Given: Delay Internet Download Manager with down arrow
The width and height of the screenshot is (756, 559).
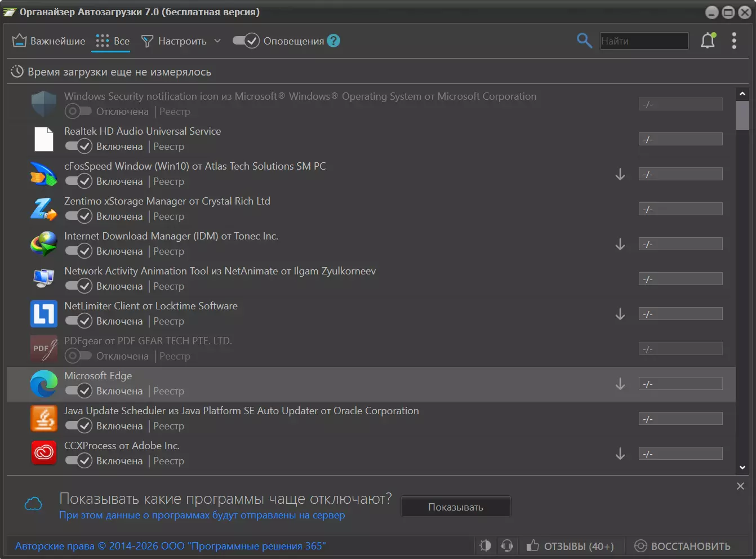Looking at the screenshot, I should (x=620, y=244).
